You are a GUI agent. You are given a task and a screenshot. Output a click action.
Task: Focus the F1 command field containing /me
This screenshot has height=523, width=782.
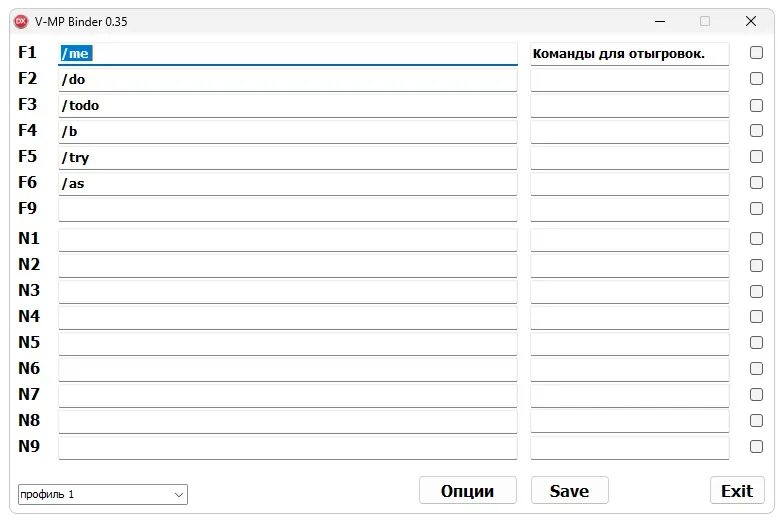point(288,54)
